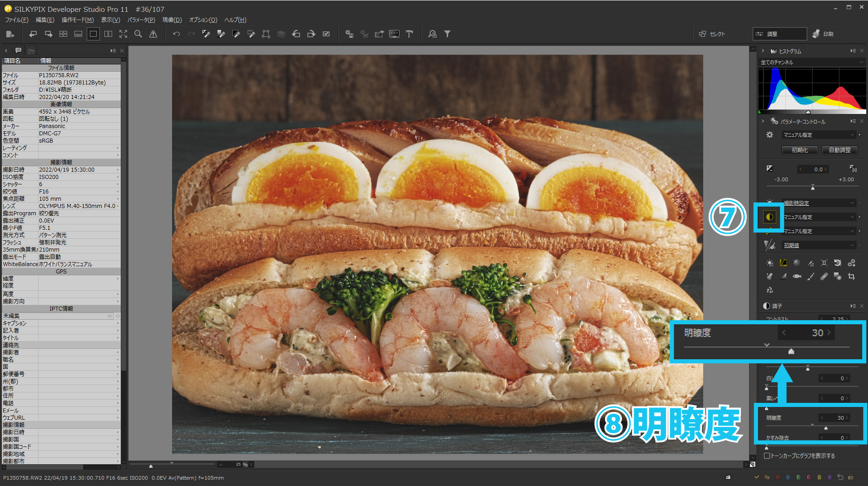Click the 自動調整 button

pos(839,150)
